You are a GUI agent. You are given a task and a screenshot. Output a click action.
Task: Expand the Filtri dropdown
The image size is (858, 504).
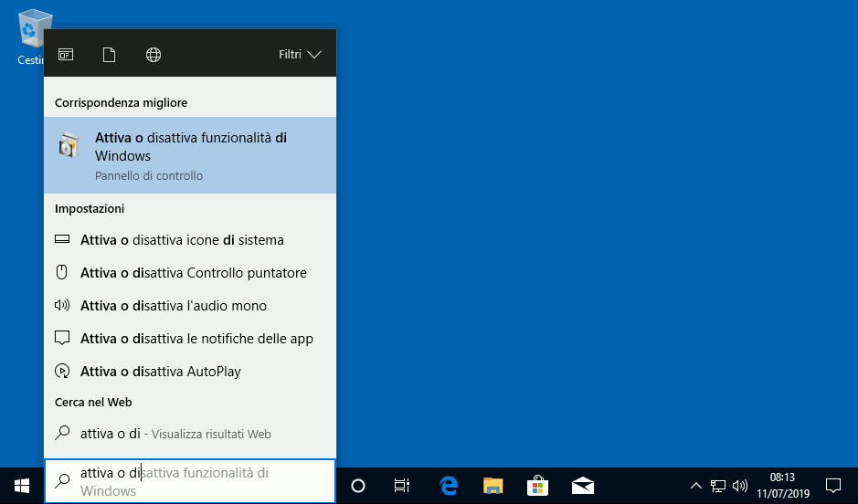pos(300,55)
